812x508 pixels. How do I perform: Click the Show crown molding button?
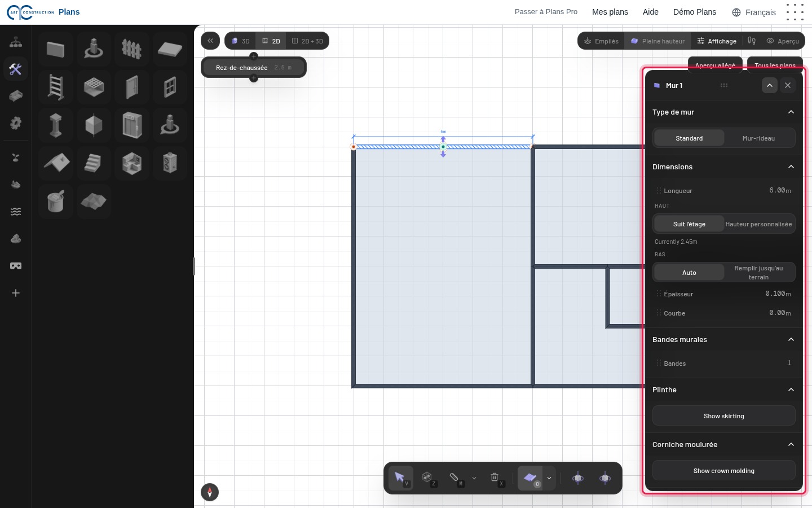[724, 471]
